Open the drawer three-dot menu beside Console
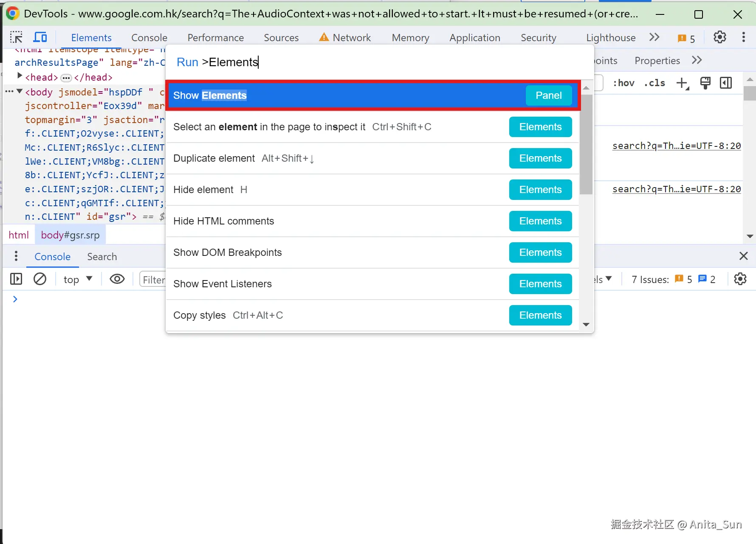Screen dimensions: 756x544 coord(16,256)
